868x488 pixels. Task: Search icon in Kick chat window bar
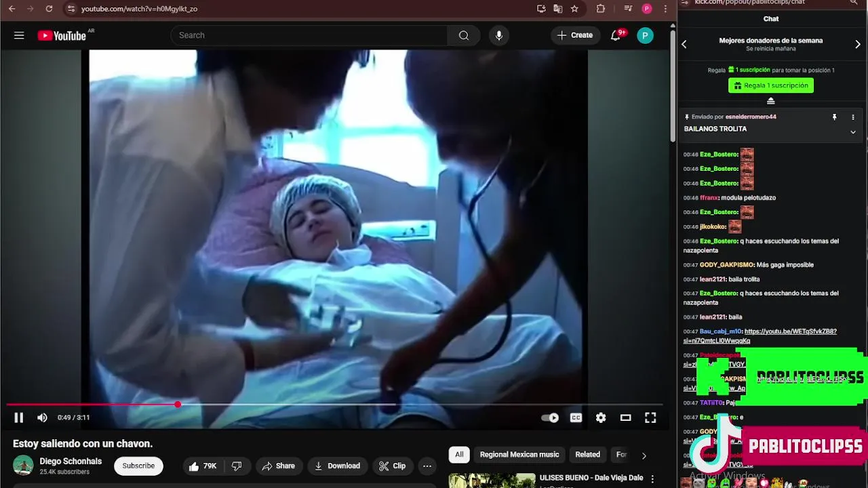(854, 3)
